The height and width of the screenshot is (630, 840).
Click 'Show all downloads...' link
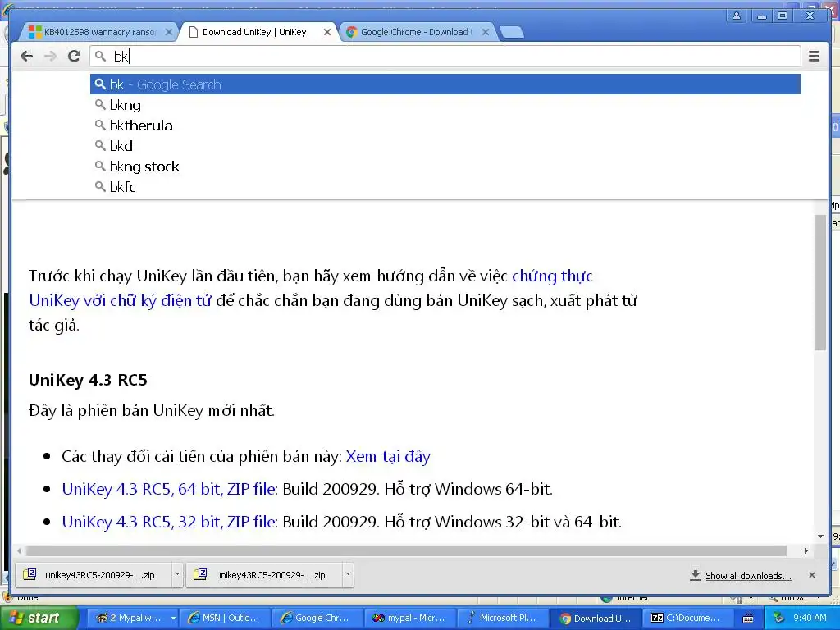748,576
